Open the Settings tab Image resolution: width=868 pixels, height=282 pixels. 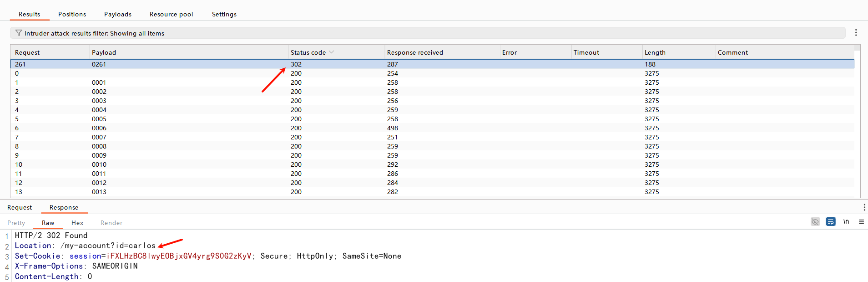click(x=224, y=14)
